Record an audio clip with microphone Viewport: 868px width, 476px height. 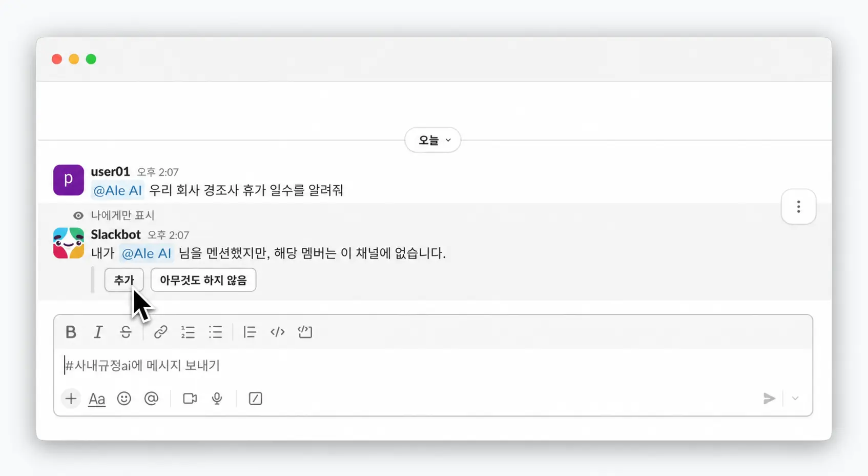(x=217, y=399)
